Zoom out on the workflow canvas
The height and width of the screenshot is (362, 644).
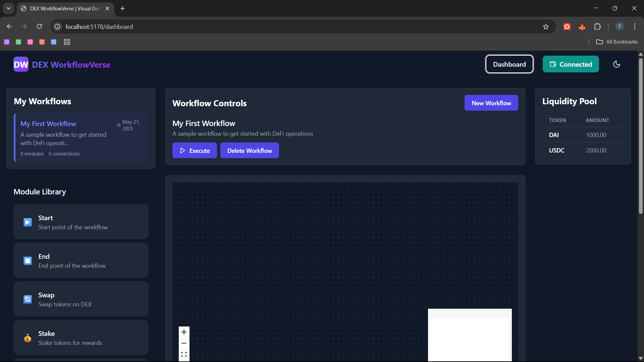[184, 343]
